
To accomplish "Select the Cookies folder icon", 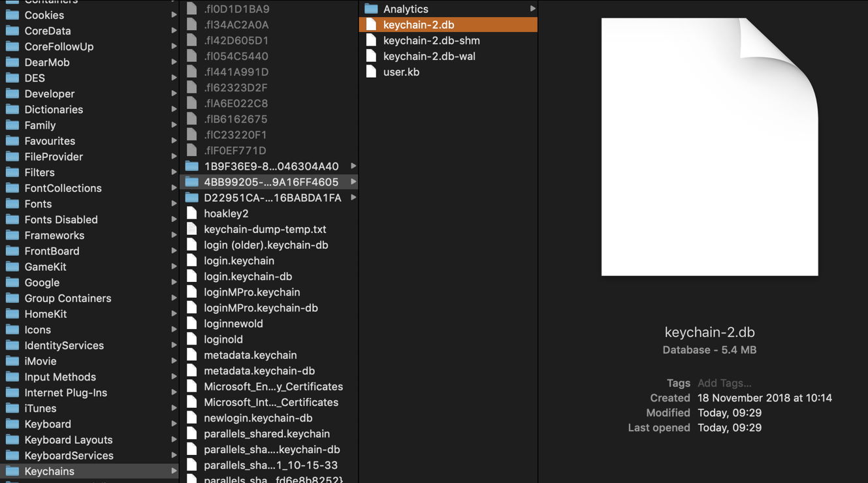I will pos(12,15).
